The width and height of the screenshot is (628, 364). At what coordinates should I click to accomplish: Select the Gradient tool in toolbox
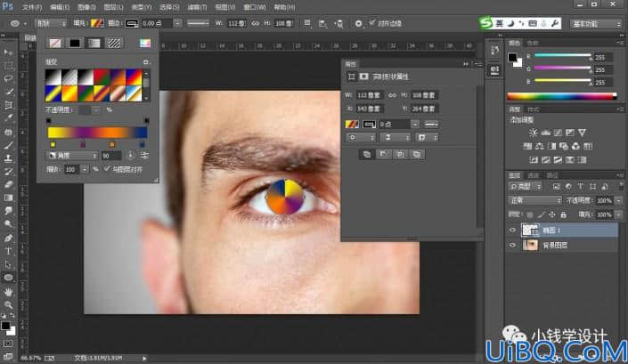[x=8, y=198]
